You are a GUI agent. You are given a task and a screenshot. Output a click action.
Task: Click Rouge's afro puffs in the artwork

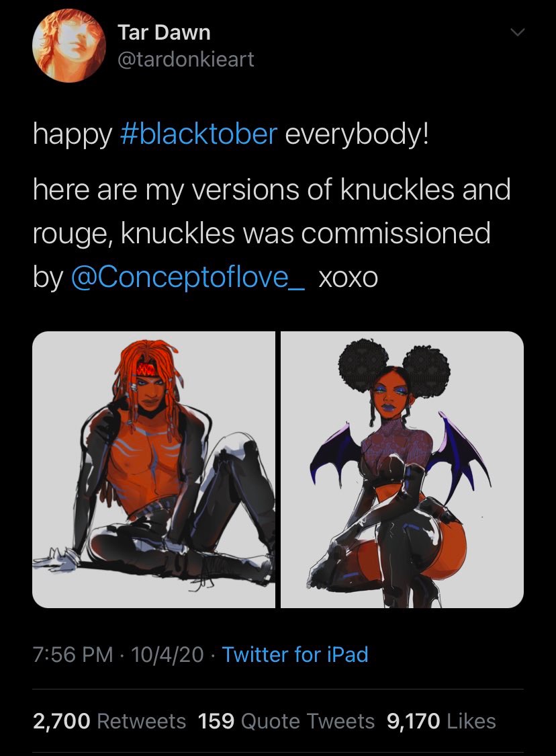tap(394, 365)
